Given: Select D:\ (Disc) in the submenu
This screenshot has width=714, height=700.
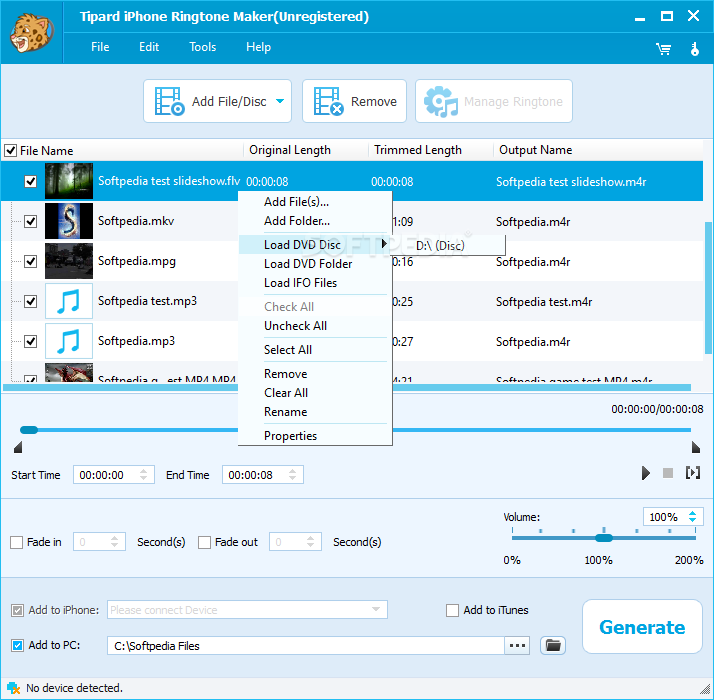Looking at the screenshot, I should pos(440,246).
